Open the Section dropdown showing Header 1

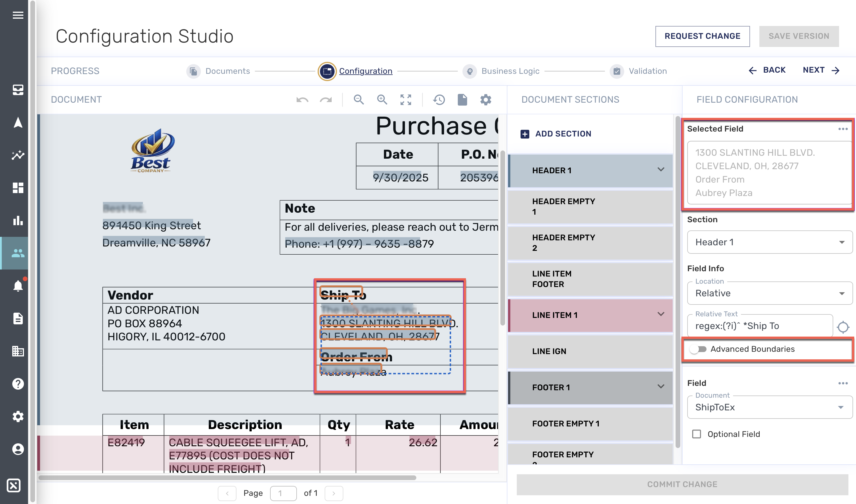(769, 242)
